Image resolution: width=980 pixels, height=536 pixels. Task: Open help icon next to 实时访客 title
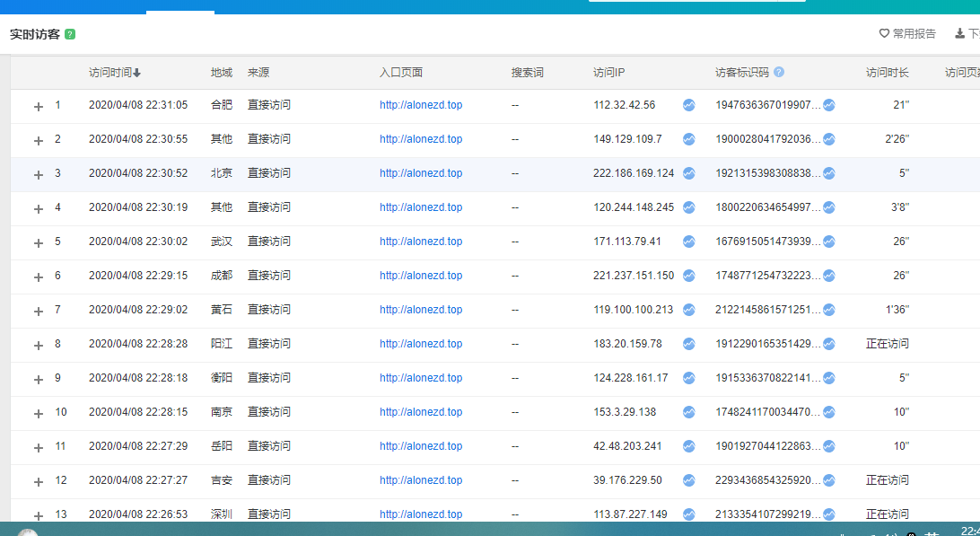[x=70, y=34]
